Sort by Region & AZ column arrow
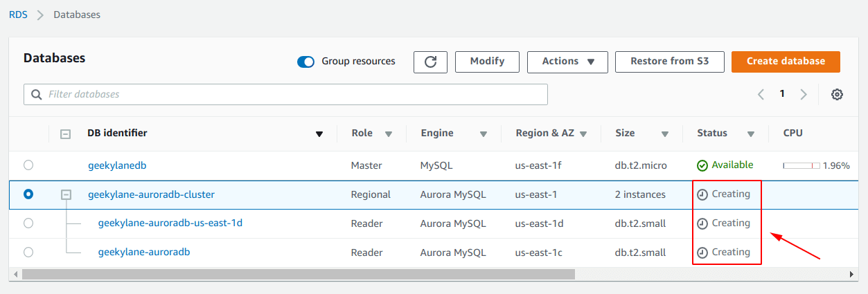The height and width of the screenshot is (294, 868). (x=583, y=134)
